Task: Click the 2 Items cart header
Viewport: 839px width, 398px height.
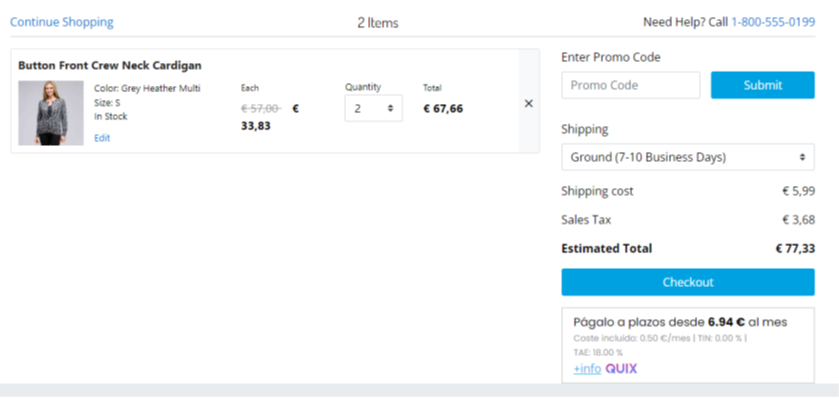Action: tap(378, 23)
